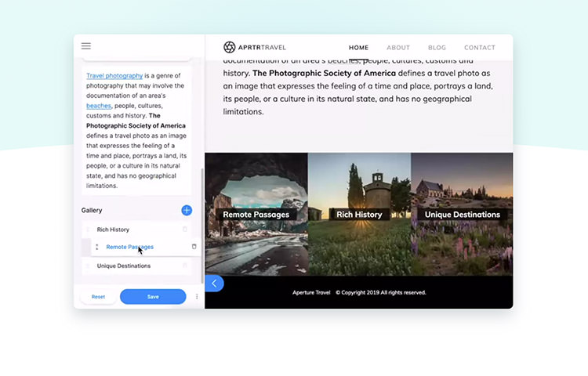Click the APRTR Travel aperture logo
The height and width of the screenshot is (376, 588).
coord(229,47)
